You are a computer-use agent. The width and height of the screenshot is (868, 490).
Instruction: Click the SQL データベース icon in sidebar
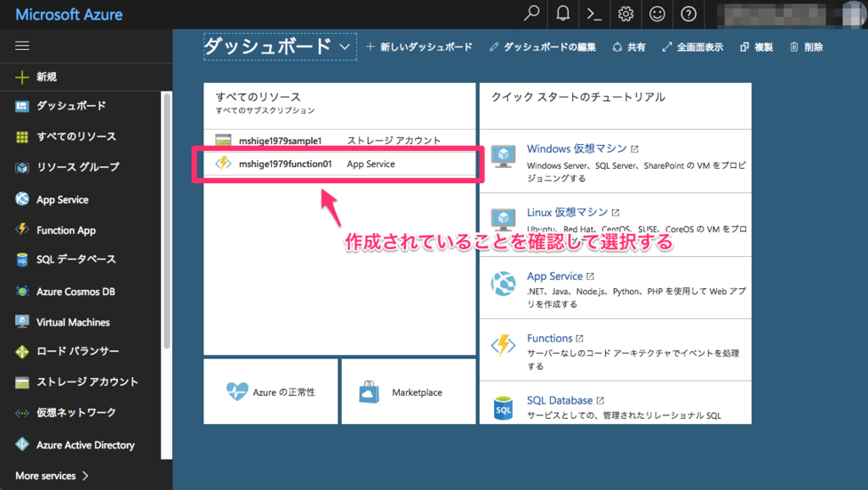click(22, 259)
